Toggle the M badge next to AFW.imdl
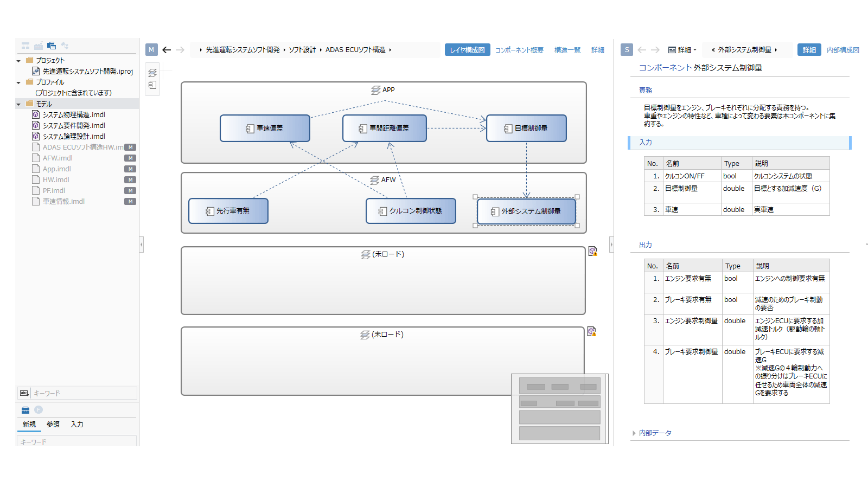 (x=130, y=158)
